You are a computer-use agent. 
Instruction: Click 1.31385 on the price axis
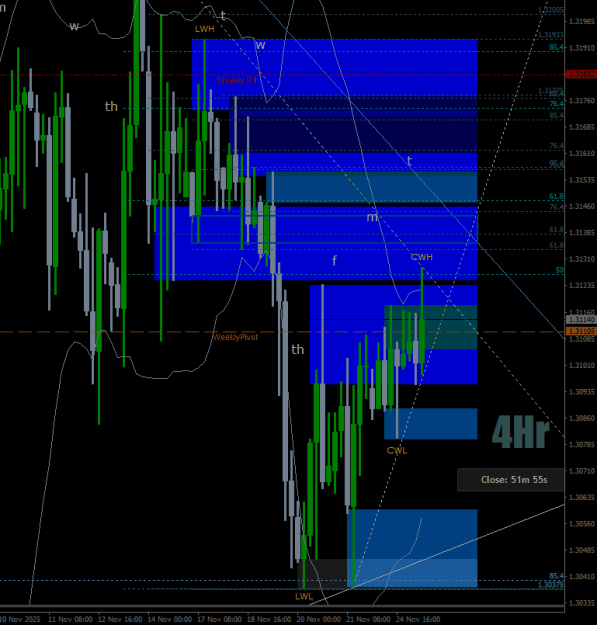point(582,233)
